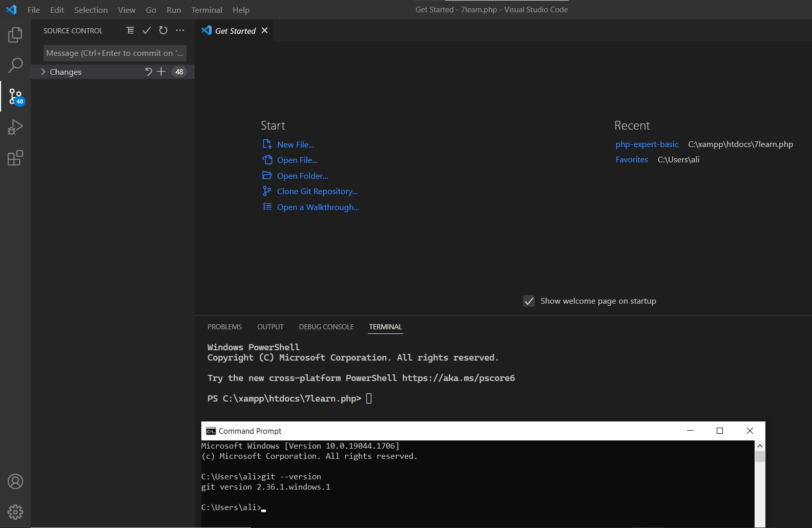Open the Search view in activity bar
This screenshot has height=528, width=812.
15,66
